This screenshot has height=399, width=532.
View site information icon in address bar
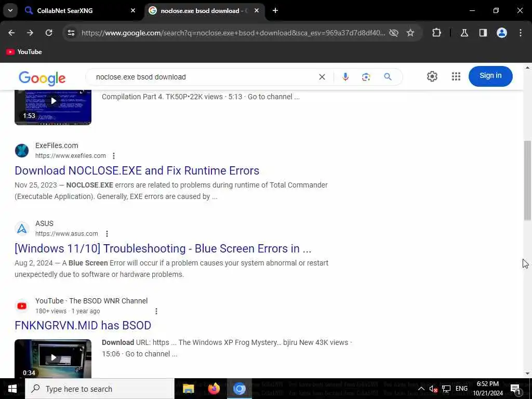point(71,33)
